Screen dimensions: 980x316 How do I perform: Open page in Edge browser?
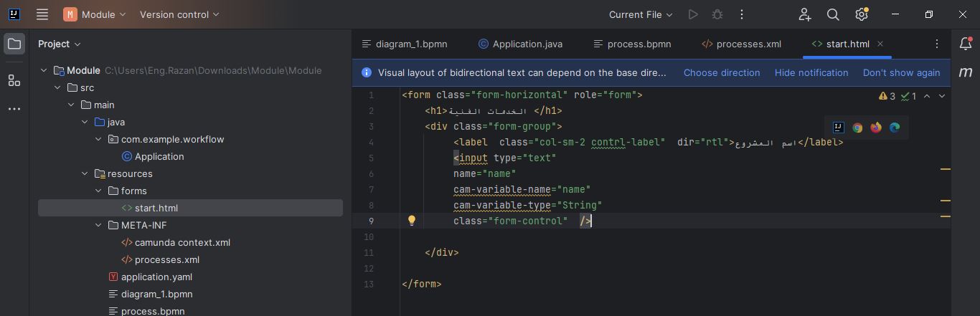pyautogui.click(x=895, y=128)
